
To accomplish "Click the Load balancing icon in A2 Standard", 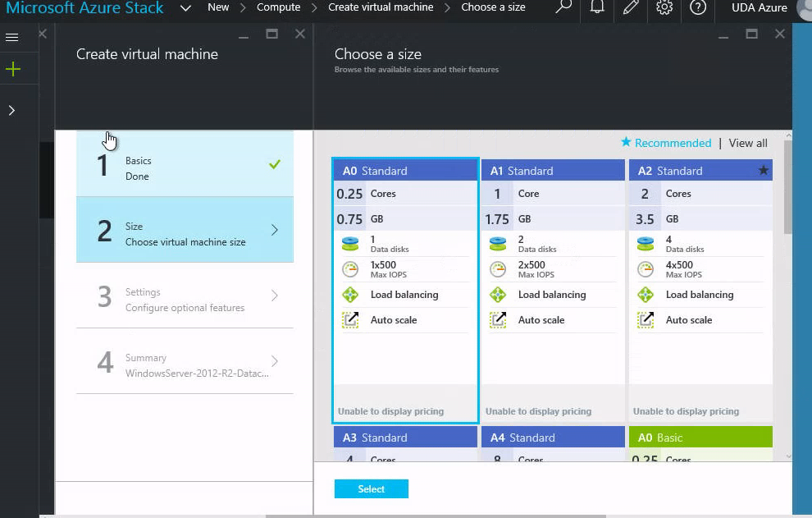I will [645, 295].
